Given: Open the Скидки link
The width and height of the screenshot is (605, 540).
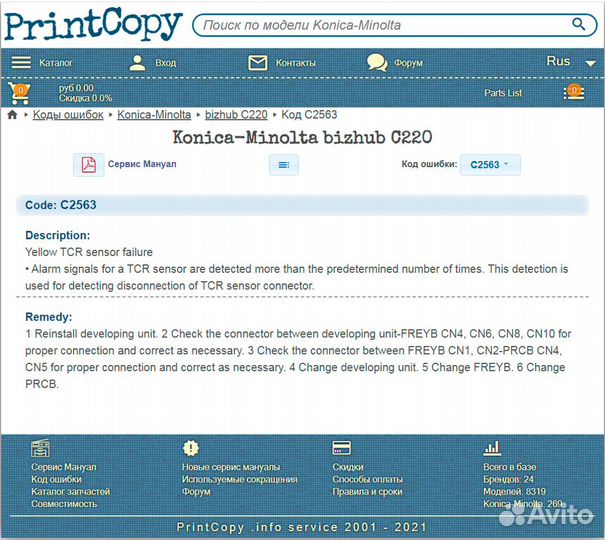Looking at the screenshot, I should coord(348,467).
